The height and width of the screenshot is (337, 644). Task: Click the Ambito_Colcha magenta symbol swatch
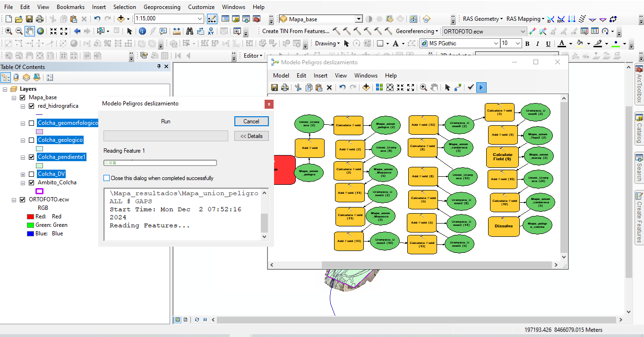[x=40, y=191]
